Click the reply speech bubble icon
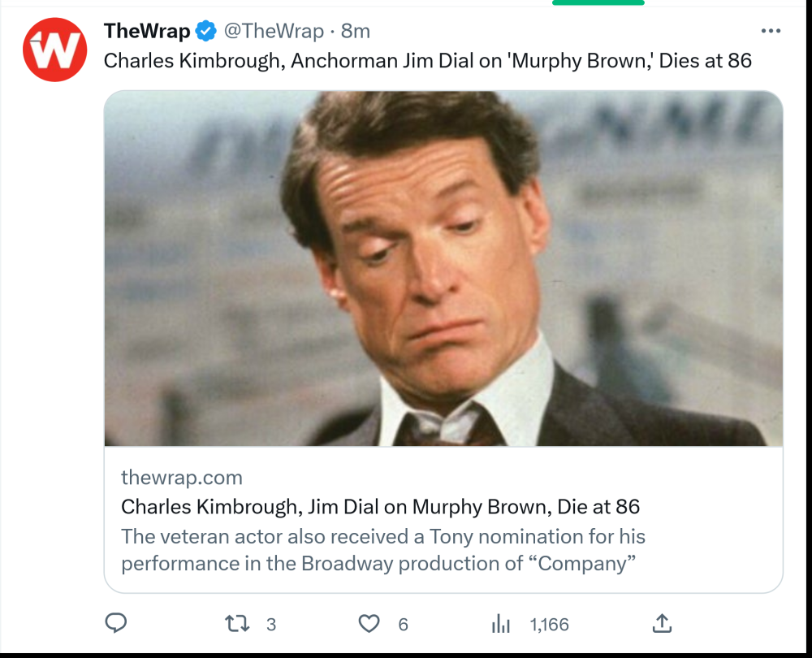Viewport: 812px width, 658px height. [117, 623]
